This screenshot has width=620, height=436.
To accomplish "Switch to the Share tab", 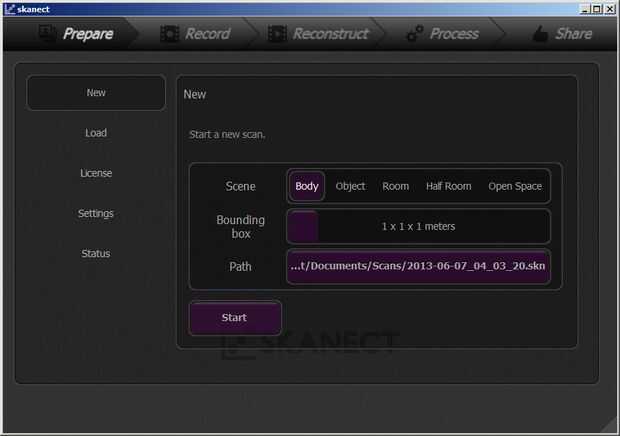I will pyautogui.click(x=562, y=34).
